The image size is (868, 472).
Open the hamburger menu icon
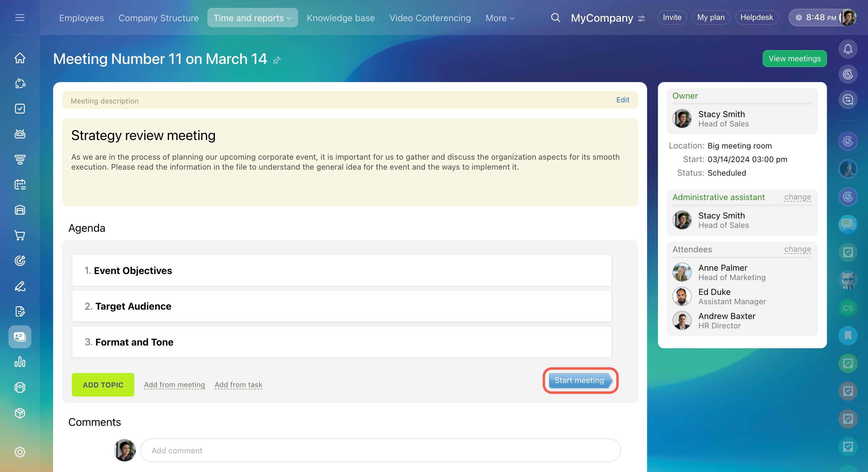coord(20,18)
